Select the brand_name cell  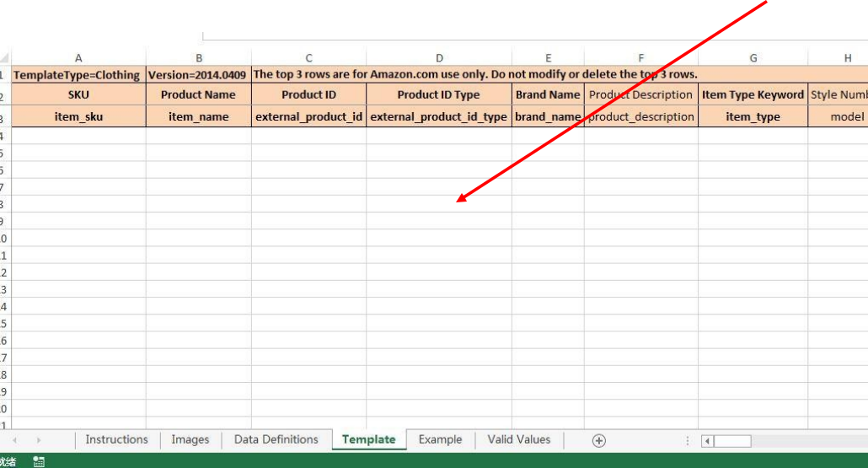pyautogui.click(x=548, y=116)
